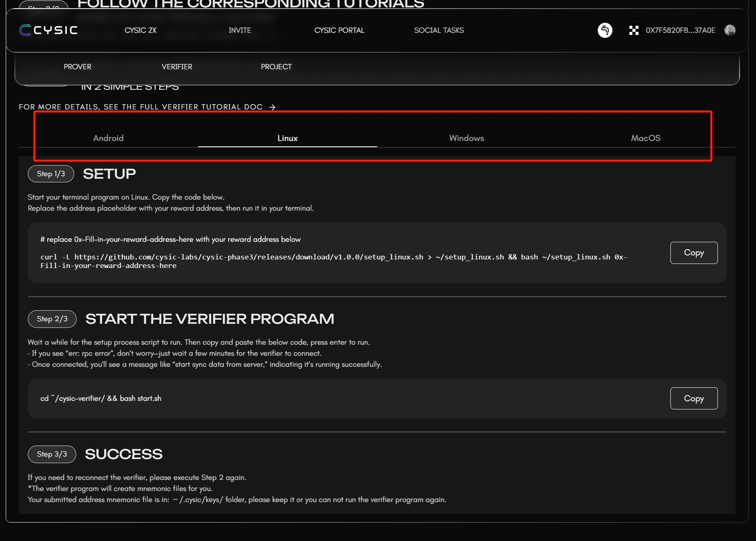Click the '~/.cysic/keys/ folder' mnemonic line

237,500
